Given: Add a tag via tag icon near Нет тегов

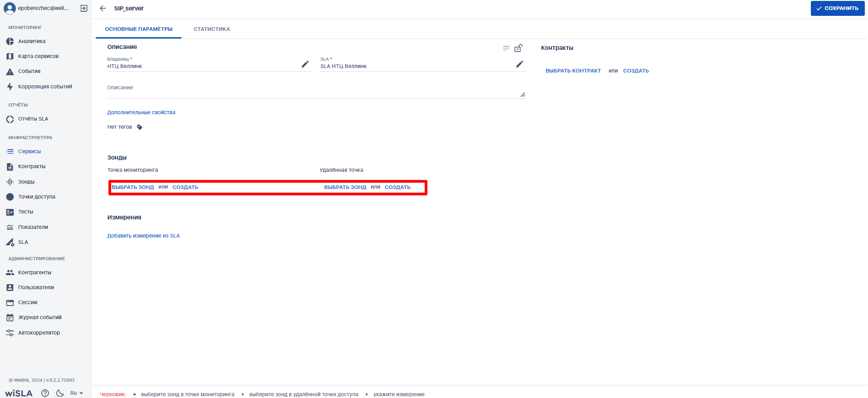Looking at the screenshot, I should (x=140, y=127).
